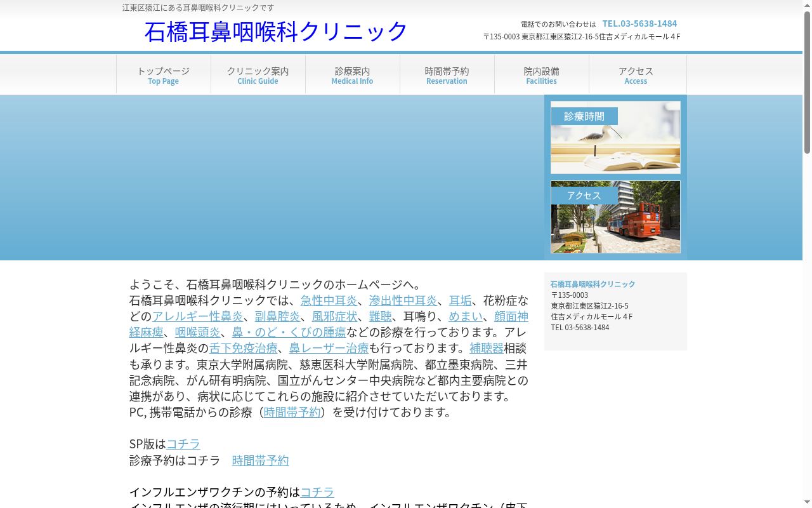Click the scrollbar up arrow
Screen dimensions: 812x508
click(807, 5)
